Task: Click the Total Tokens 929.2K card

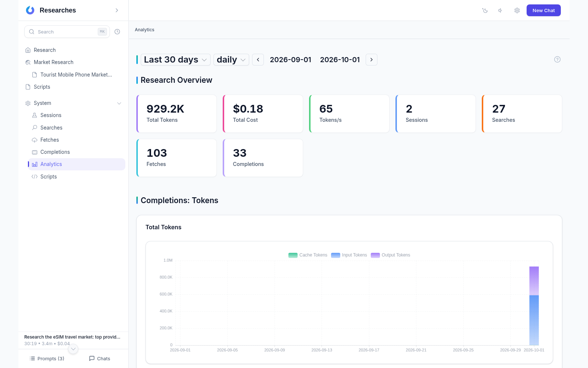Action: [x=176, y=114]
